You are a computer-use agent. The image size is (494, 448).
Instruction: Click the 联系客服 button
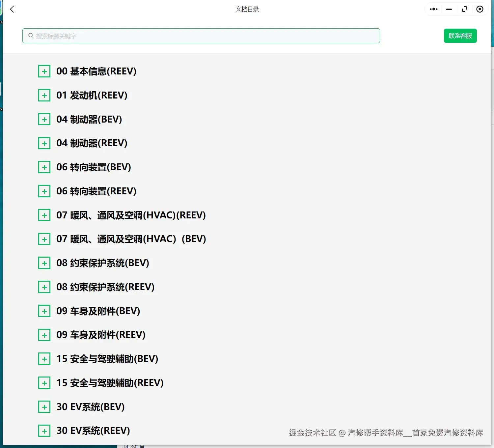(460, 36)
